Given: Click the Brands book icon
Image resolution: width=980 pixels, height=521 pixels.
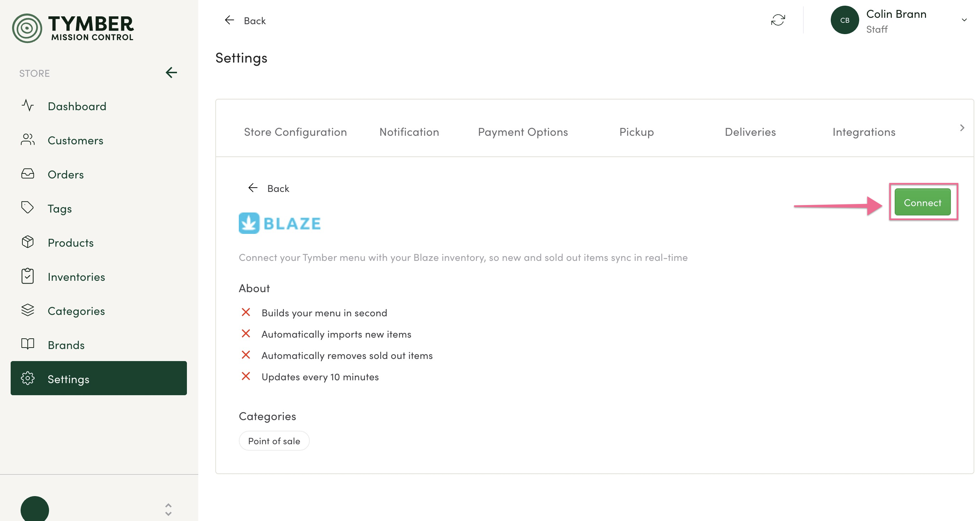Looking at the screenshot, I should pyautogui.click(x=28, y=344).
